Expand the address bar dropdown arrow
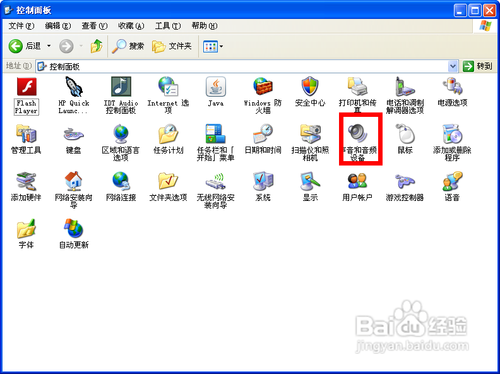Screen dimensions: 500x374 coord(453,66)
